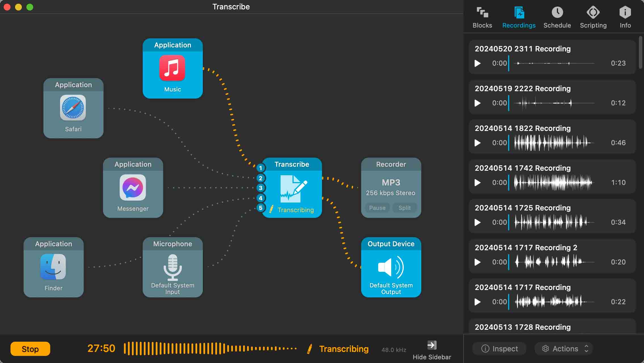Click input port 4 on Transcribe block
The width and height of the screenshot is (644, 363).
[261, 198]
